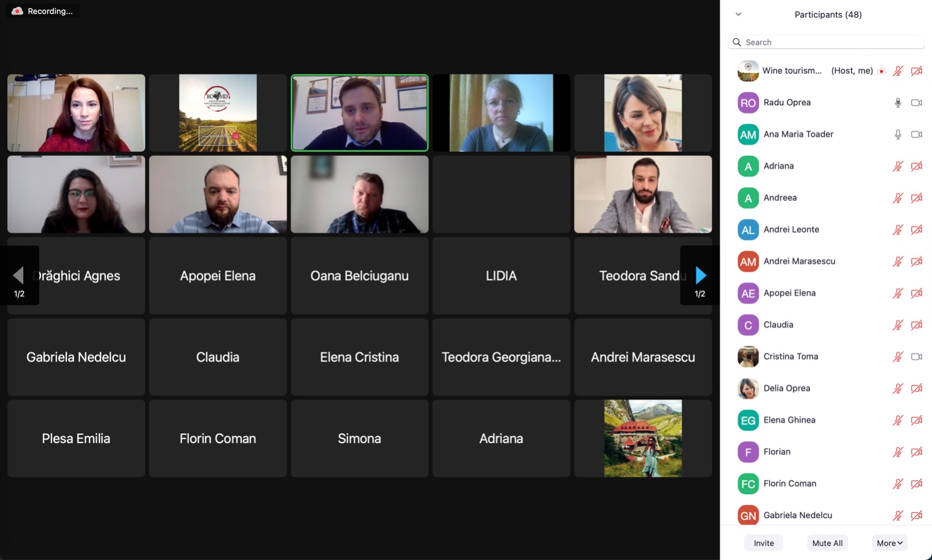This screenshot has width=932, height=560.
Task: Click the Mute All button
Action: (827, 543)
